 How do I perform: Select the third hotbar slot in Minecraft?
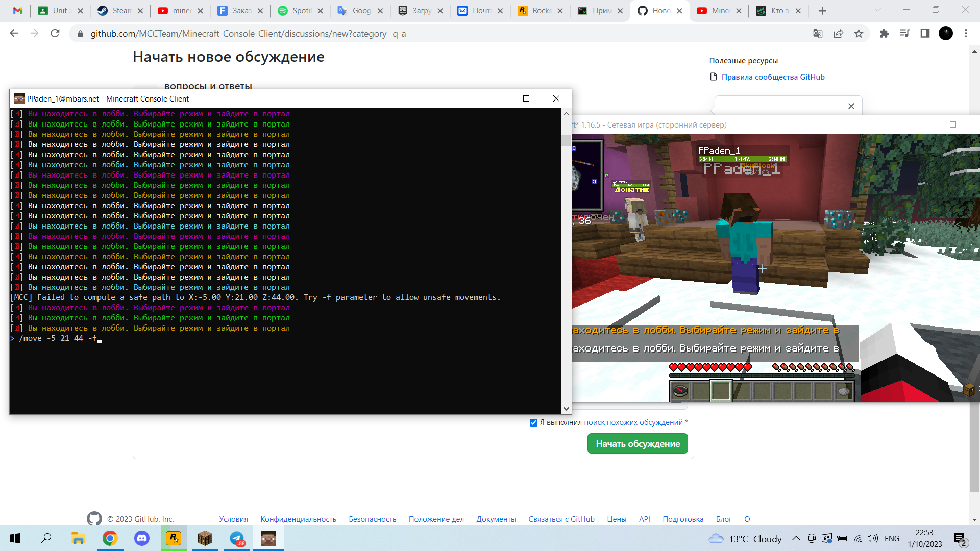[x=721, y=391]
